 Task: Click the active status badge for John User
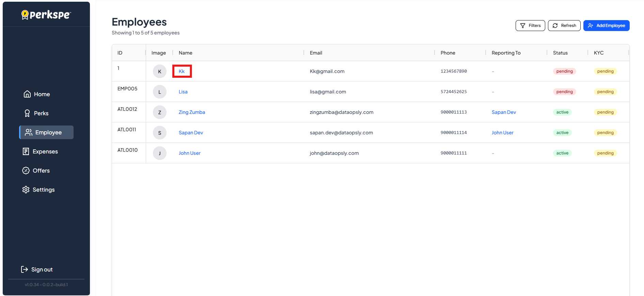(x=562, y=153)
